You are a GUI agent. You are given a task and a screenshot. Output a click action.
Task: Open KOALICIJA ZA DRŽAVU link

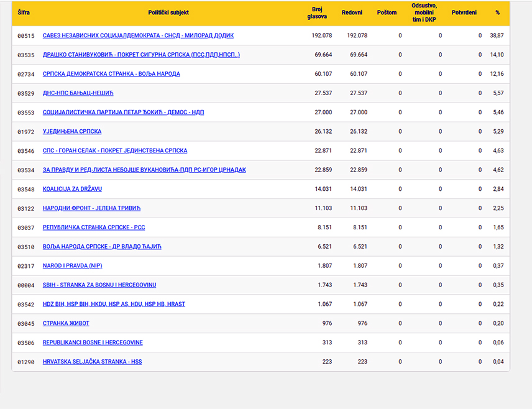tap(72, 189)
